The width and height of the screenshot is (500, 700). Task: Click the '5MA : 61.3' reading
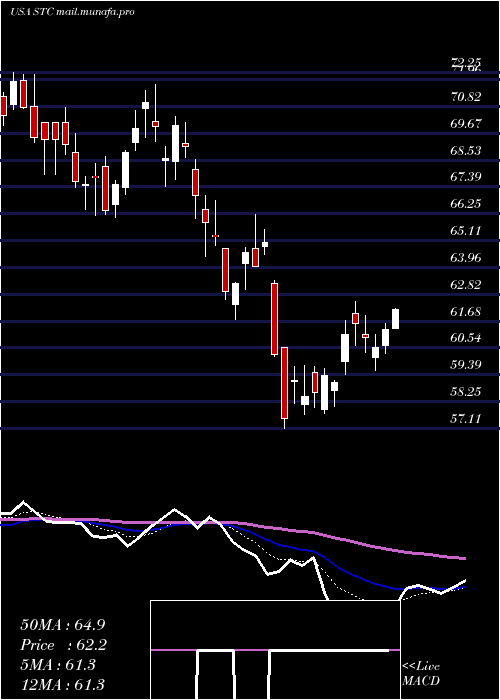58,665
